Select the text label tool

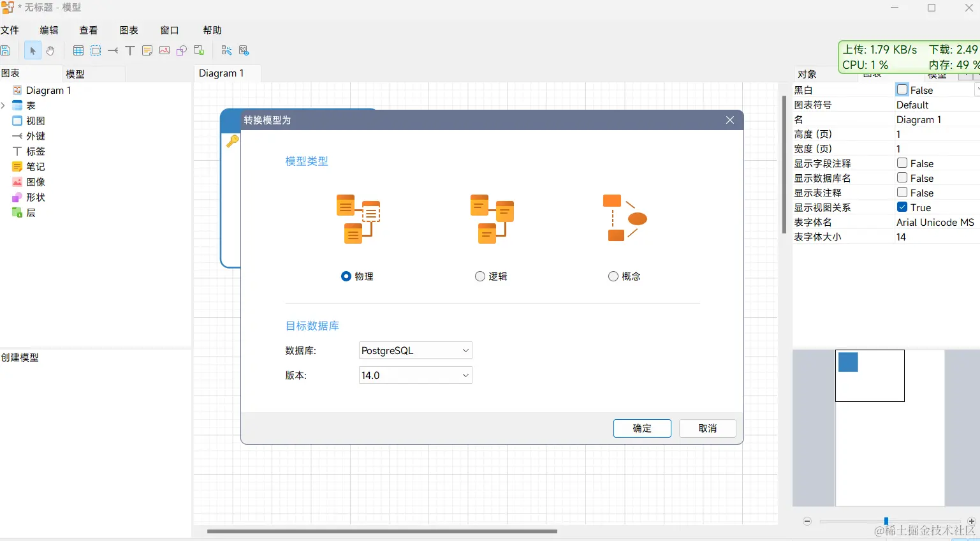130,50
